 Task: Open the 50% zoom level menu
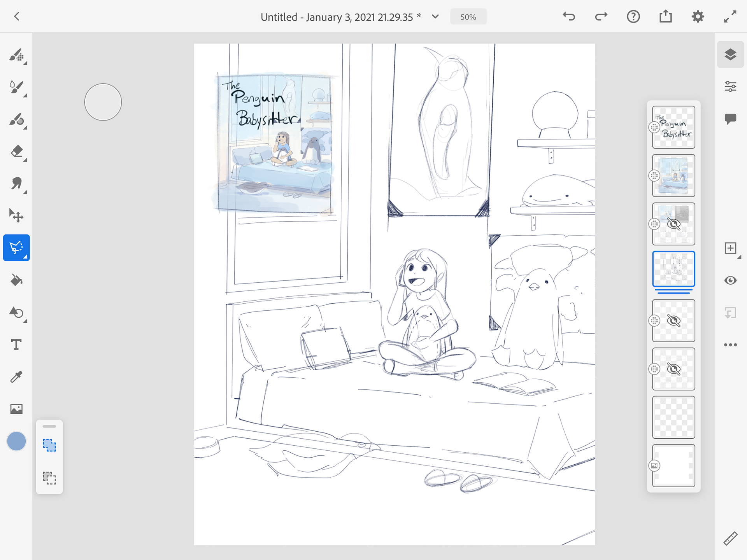pyautogui.click(x=468, y=17)
